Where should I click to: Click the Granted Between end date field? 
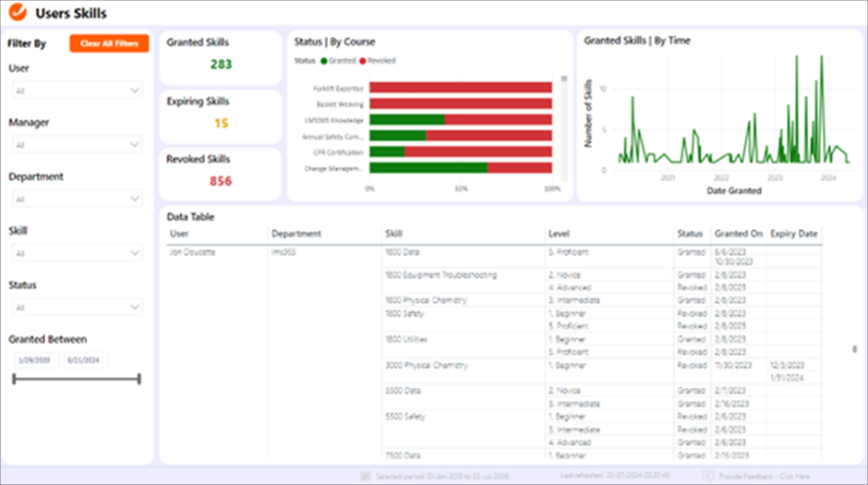coord(85,360)
